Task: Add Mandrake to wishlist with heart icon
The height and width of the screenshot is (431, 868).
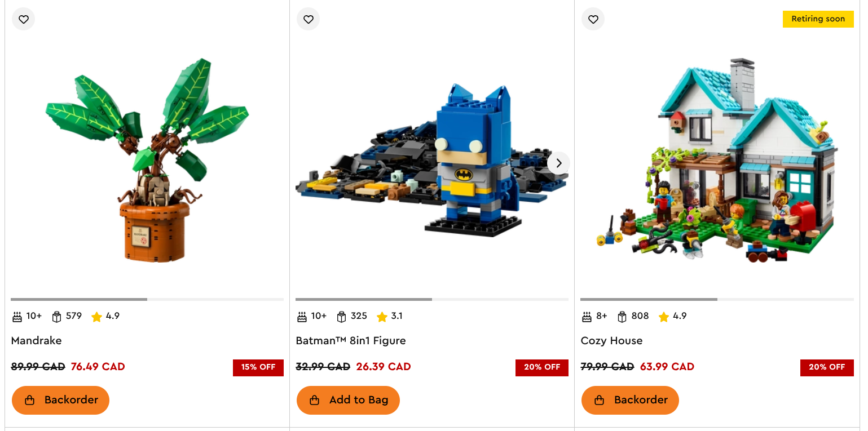Action: pyautogui.click(x=23, y=19)
